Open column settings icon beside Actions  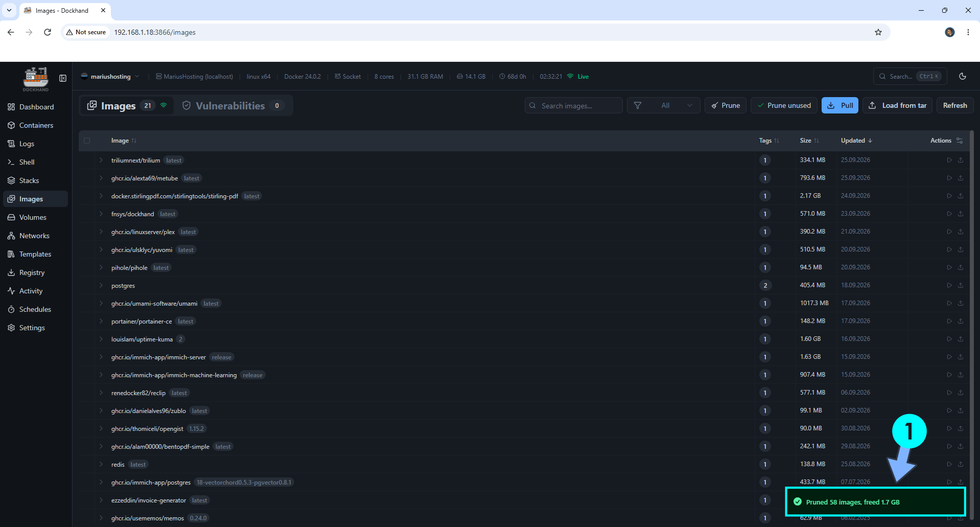coord(960,141)
